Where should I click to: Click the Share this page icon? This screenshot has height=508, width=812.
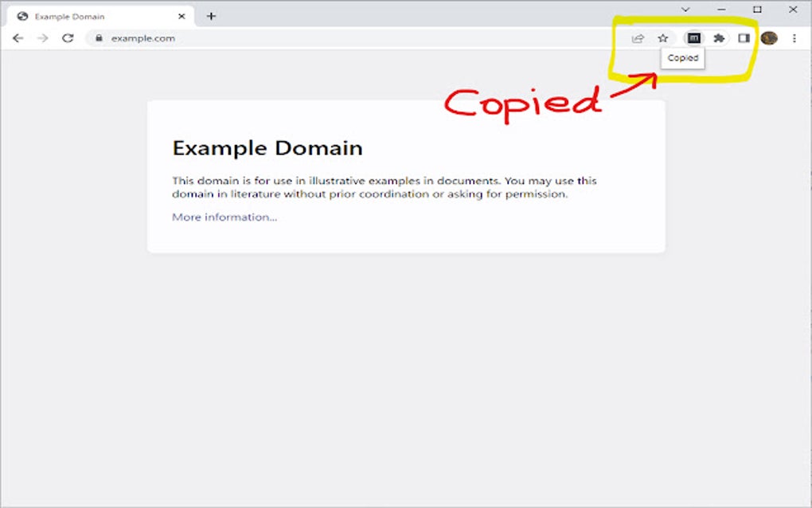637,37
